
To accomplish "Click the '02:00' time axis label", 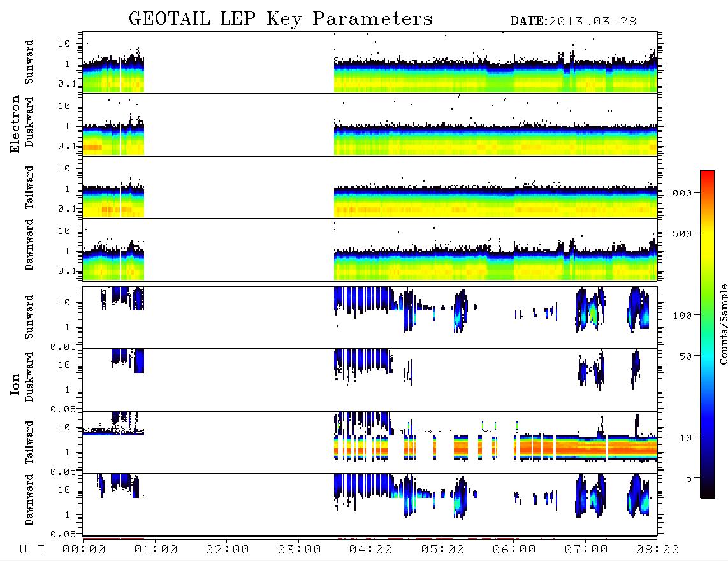I will pos(228,550).
